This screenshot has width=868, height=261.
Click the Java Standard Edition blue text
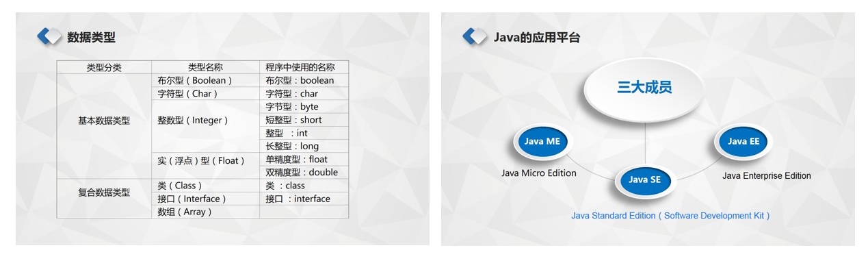[x=670, y=216]
